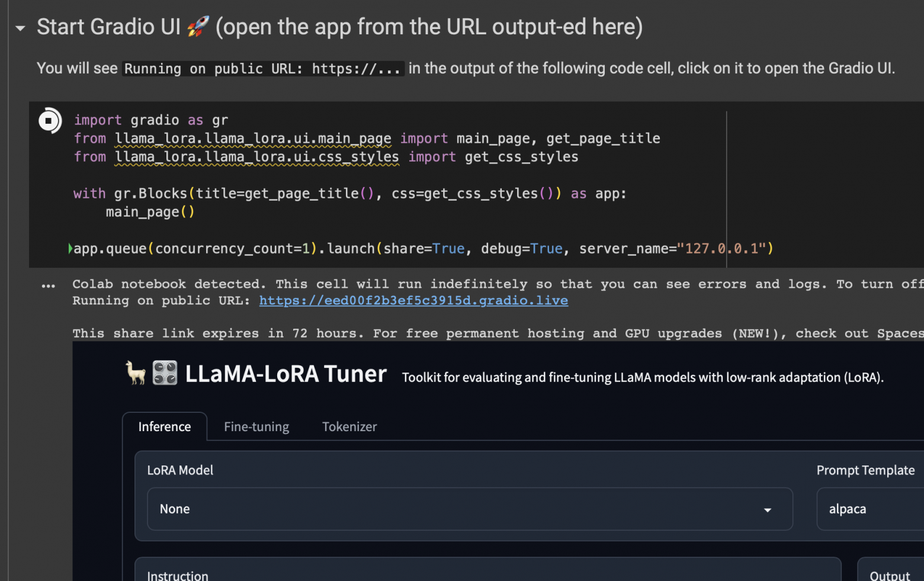
Task: Click the control knobs icon beside title
Action: coord(165,374)
